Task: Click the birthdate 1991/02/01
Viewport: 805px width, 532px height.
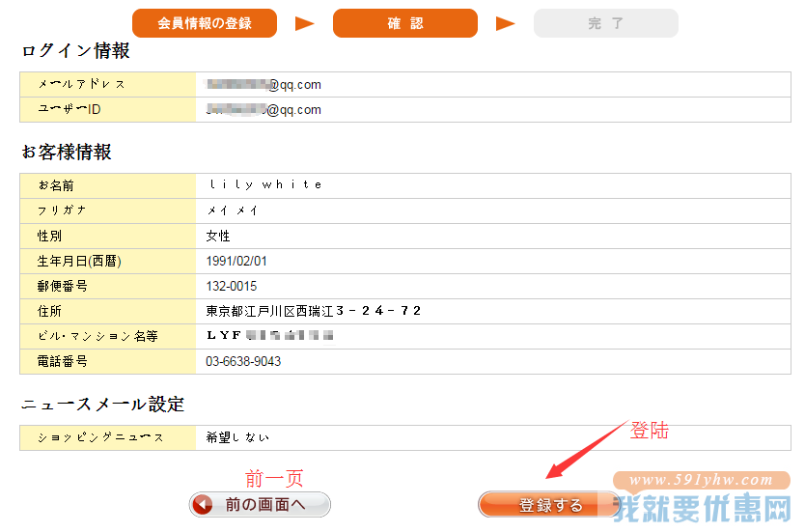Action: [236, 262]
